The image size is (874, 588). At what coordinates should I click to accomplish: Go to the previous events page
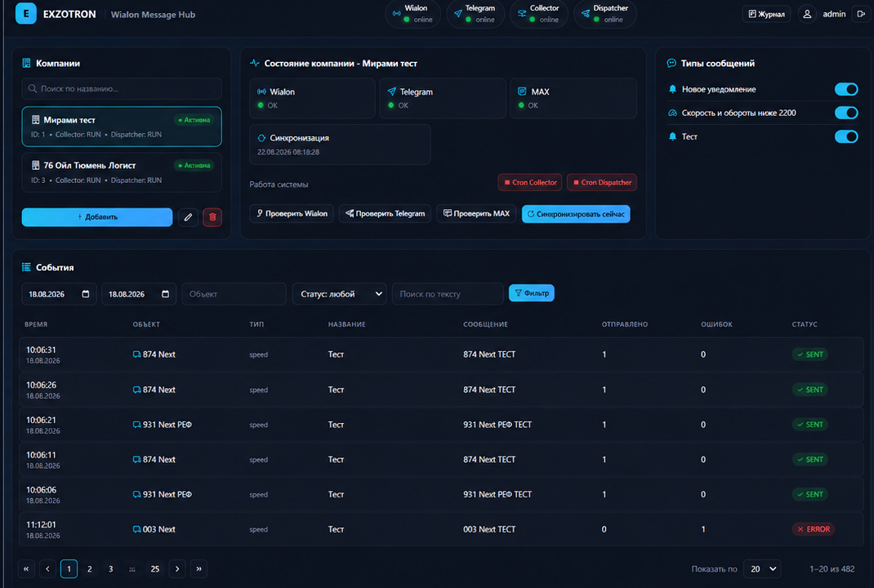point(47,568)
